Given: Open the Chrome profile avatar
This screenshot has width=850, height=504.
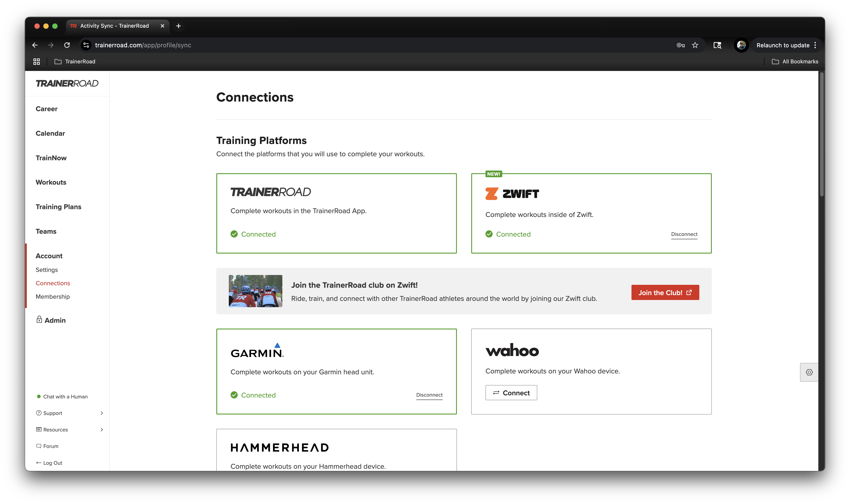Looking at the screenshot, I should pos(741,45).
